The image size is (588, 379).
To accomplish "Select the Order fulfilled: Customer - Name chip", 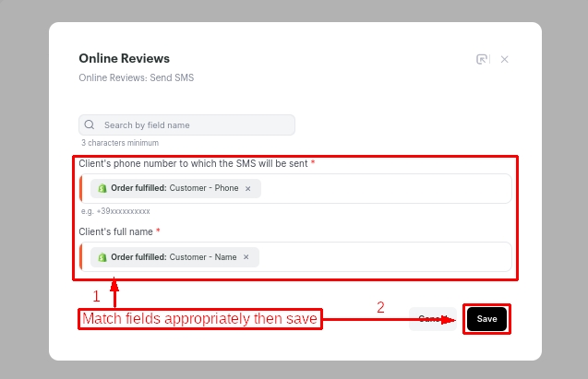I will coord(173,257).
